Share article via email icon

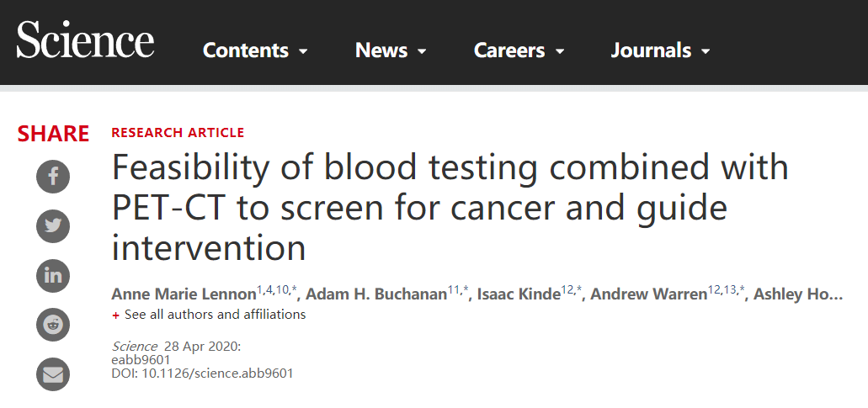point(53,374)
